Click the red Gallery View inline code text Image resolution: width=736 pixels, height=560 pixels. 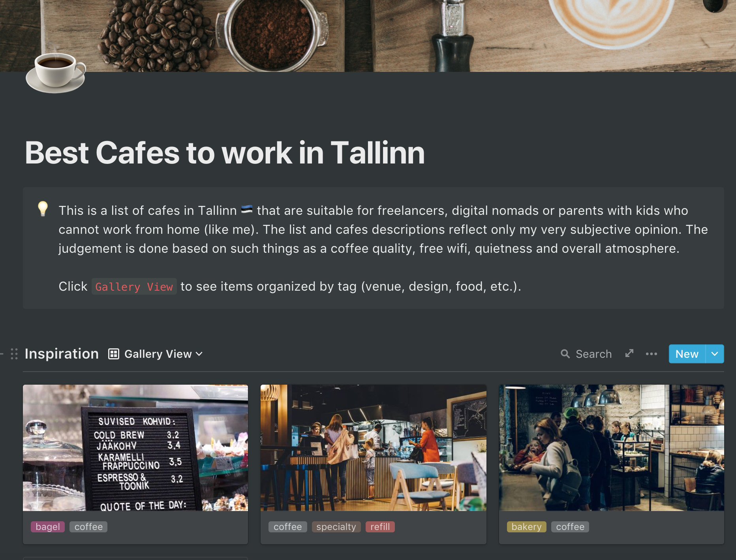point(134,287)
